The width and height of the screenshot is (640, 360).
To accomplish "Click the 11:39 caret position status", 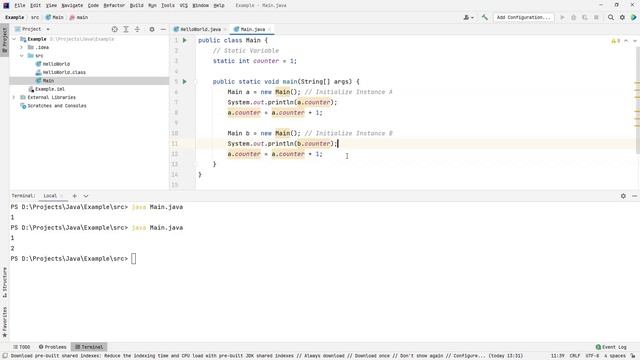I will [558, 356].
